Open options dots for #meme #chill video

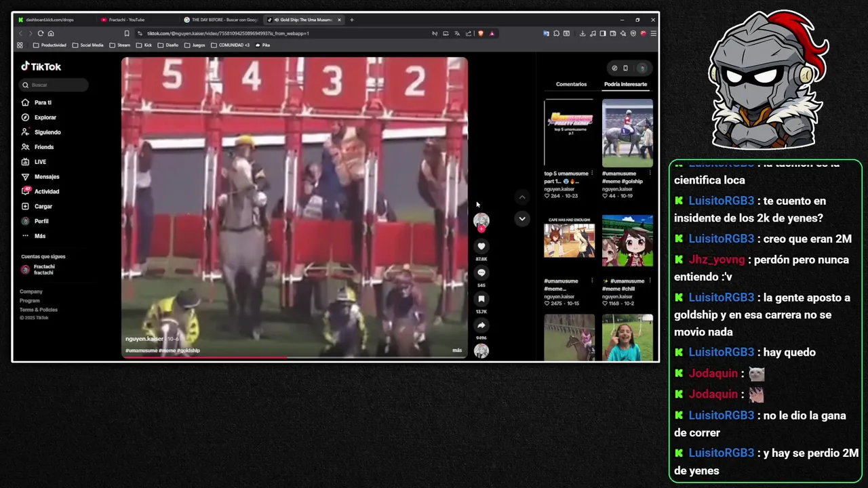pos(650,281)
